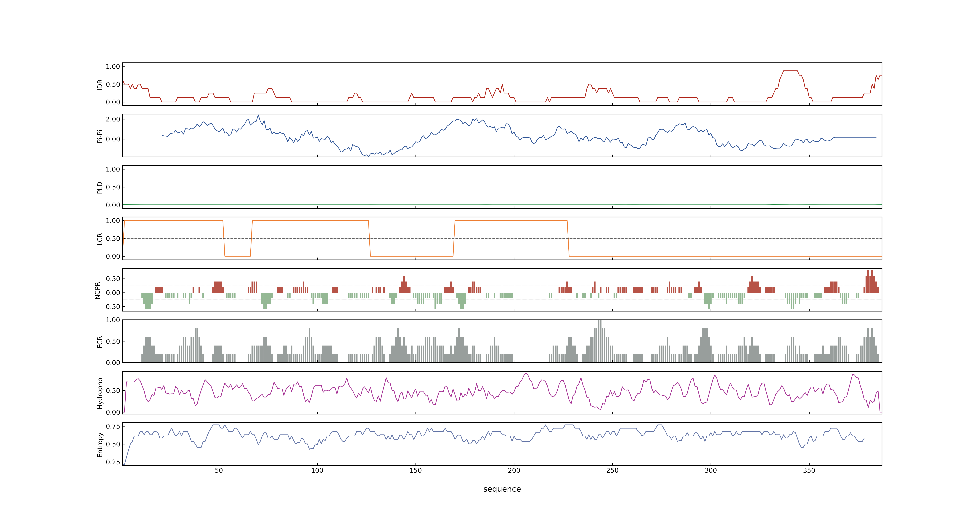Click x-axis tick label 250
Image resolution: width=980 pixels, height=523 pixels.
pos(612,470)
